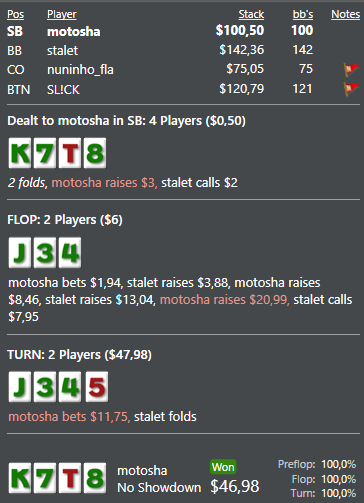Click the $46,98 won amount
Image resolution: width=364 pixels, height=503 pixels.
tap(235, 486)
